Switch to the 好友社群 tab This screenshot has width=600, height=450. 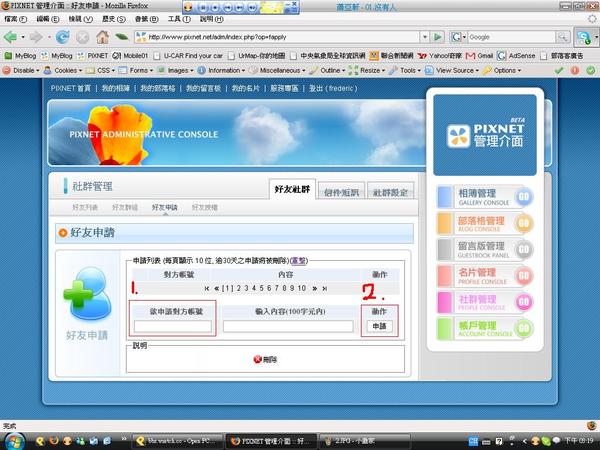pos(292,189)
